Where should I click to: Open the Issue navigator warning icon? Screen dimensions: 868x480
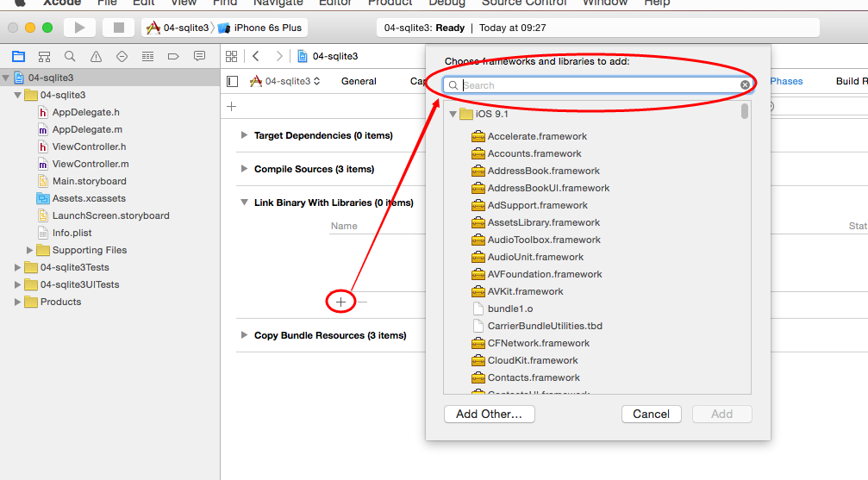coord(96,57)
